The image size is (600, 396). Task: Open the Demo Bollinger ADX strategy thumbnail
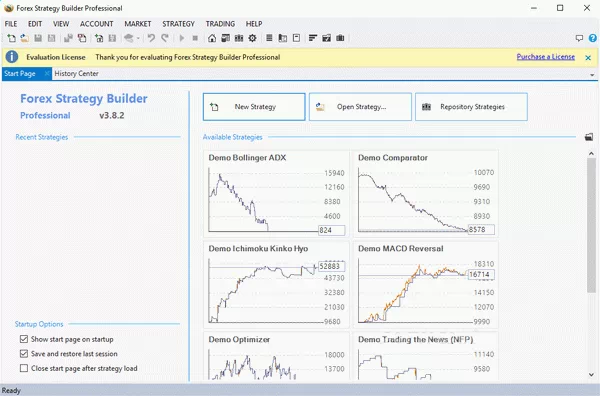276,193
